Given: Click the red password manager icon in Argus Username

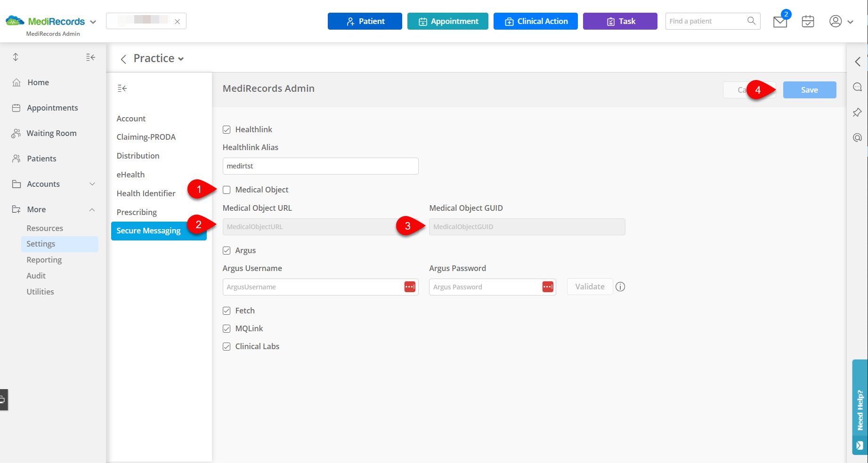Looking at the screenshot, I should 410,287.
